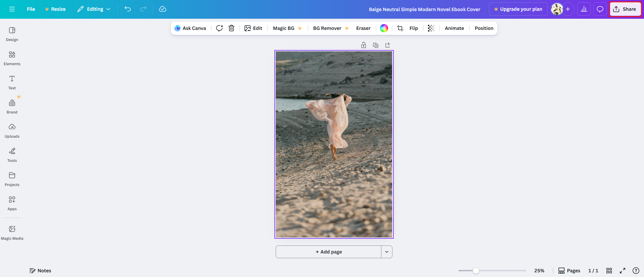Toggle the page lock icon above canvas
This screenshot has height=277, width=644.
(364, 45)
